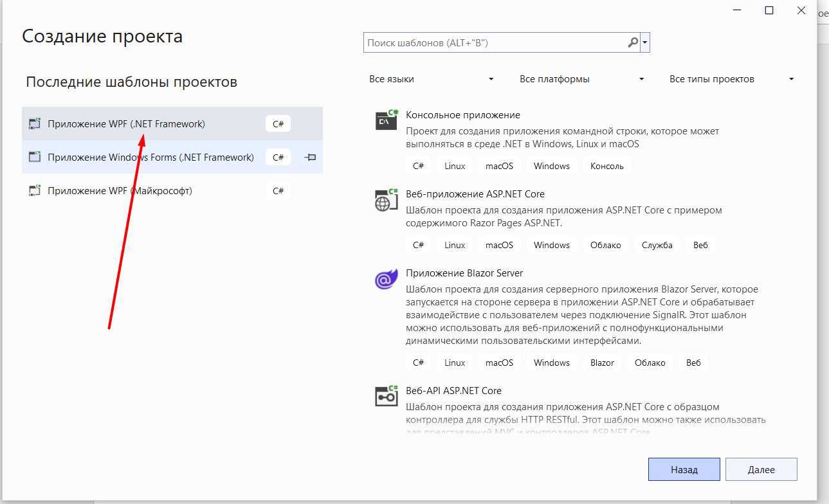Click C# tag under Blazor Server template
This screenshot has height=504, width=829.
tap(418, 363)
